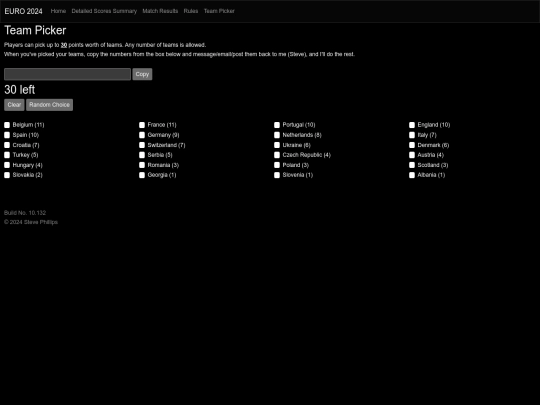Viewport: 540px width, 405px height.
Task: Check the Austria (4) box
Action: click(x=412, y=155)
